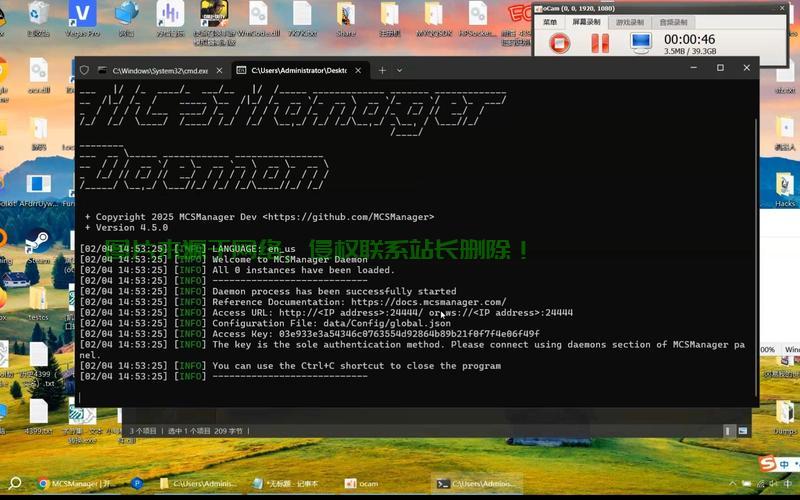Click the Sogou input method S icon

[x=768, y=463]
